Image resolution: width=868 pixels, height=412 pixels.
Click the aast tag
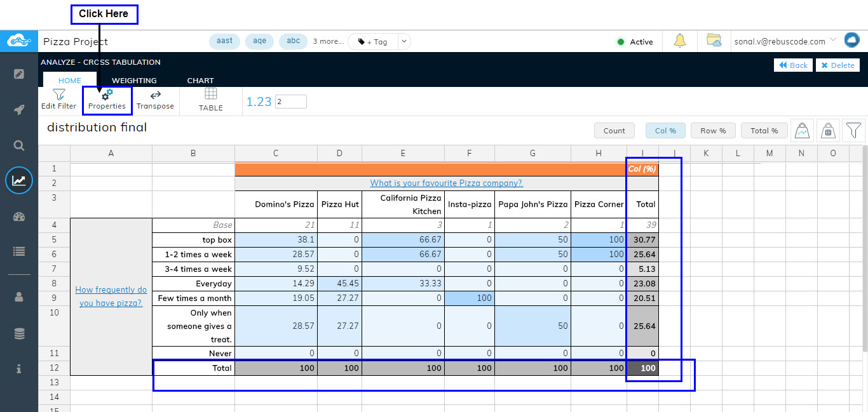[225, 41]
